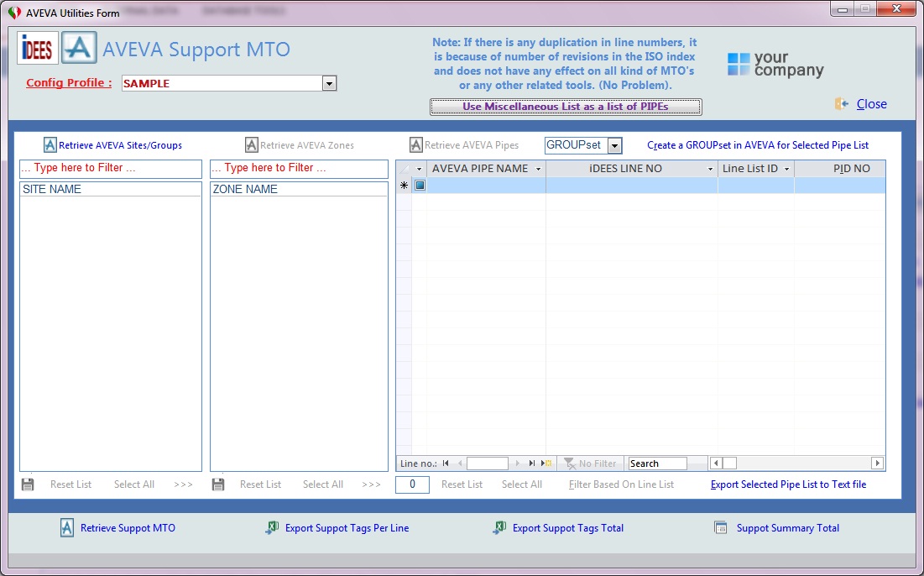Go to next record in navigator
924x576 pixels.
pos(518,463)
